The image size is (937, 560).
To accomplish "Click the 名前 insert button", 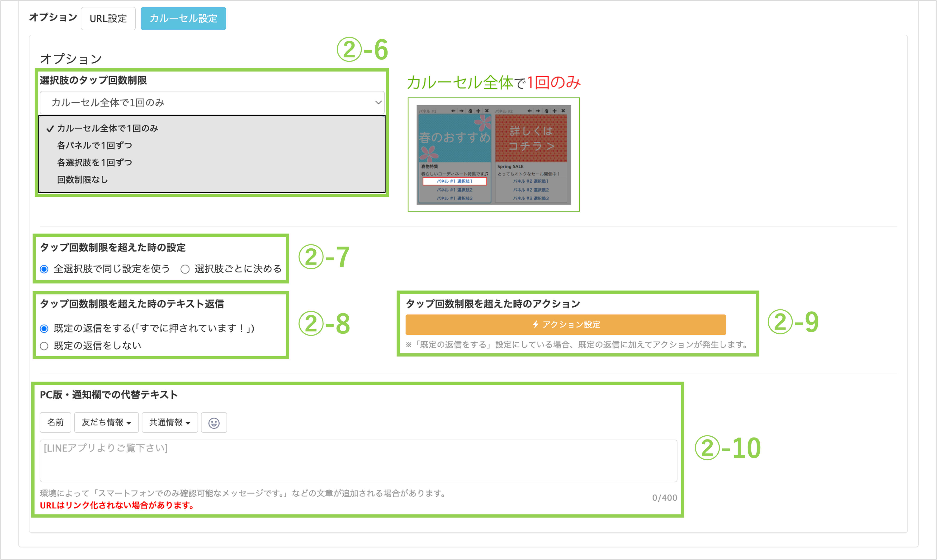I will coord(55,423).
